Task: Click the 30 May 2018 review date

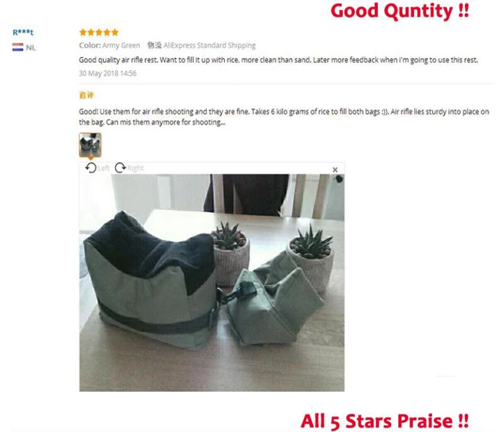Action: [108, 73]
